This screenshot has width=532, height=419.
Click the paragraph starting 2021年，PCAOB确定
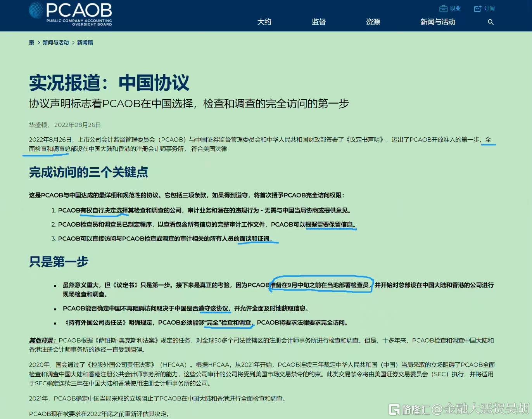coord(158,398)
